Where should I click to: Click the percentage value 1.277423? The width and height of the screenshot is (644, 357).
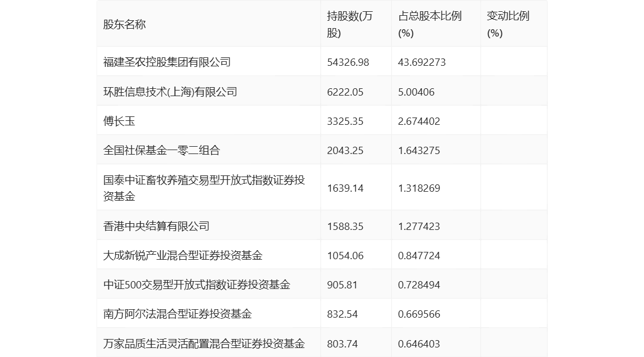[419, 227]
